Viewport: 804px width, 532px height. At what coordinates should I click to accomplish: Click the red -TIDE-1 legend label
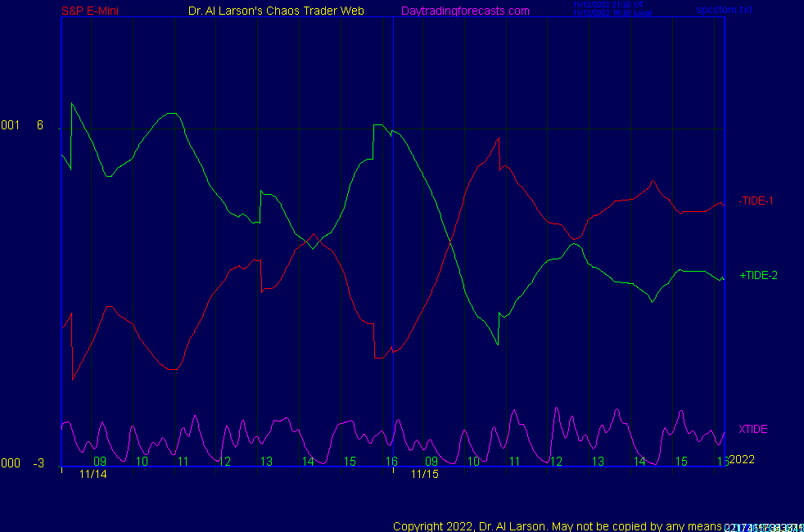(756, 201)
